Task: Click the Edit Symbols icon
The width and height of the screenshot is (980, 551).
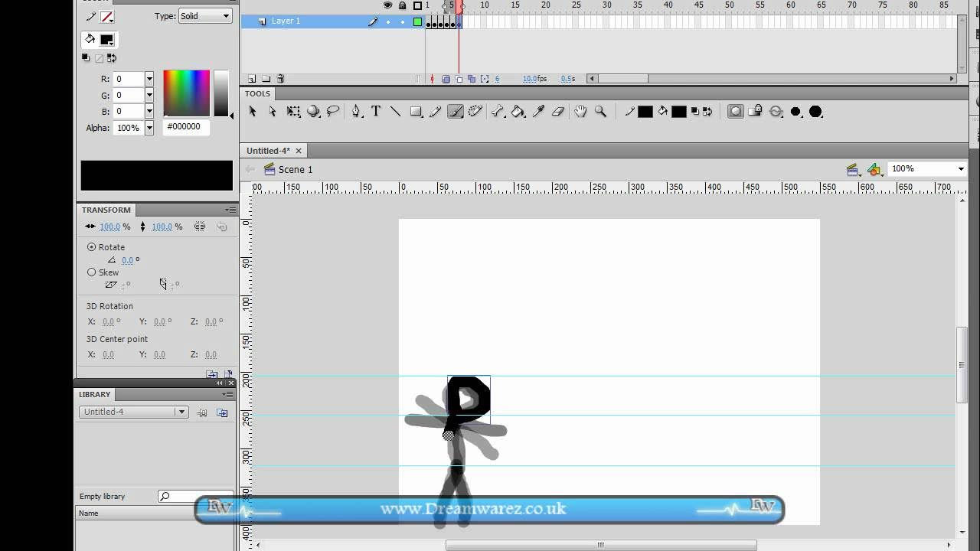Action: click(x=874, y=169)
